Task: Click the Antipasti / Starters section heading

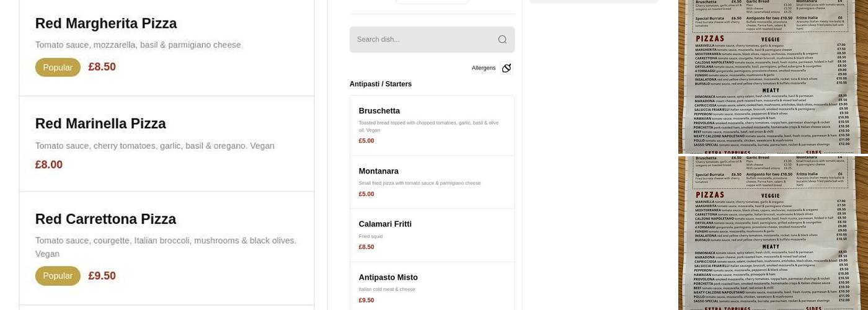Action: 380,84
